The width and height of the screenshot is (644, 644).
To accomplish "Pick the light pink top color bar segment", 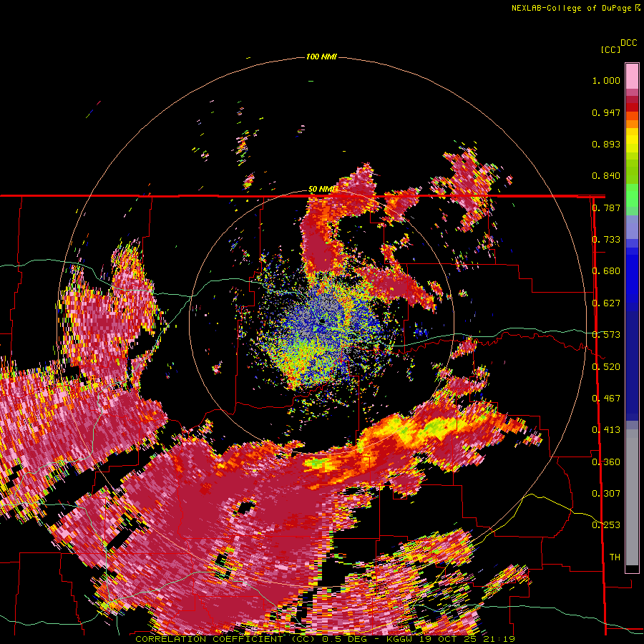I will coord(632,77).
